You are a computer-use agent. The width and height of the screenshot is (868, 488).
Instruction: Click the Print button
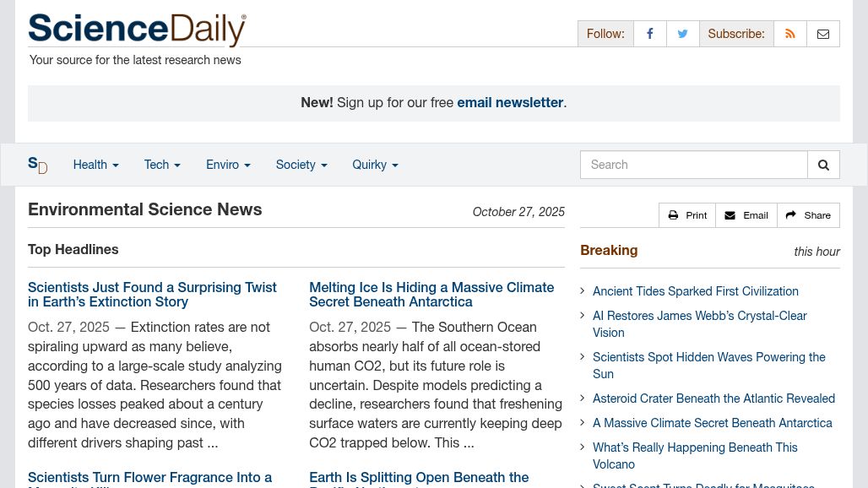tap(687, 215)
